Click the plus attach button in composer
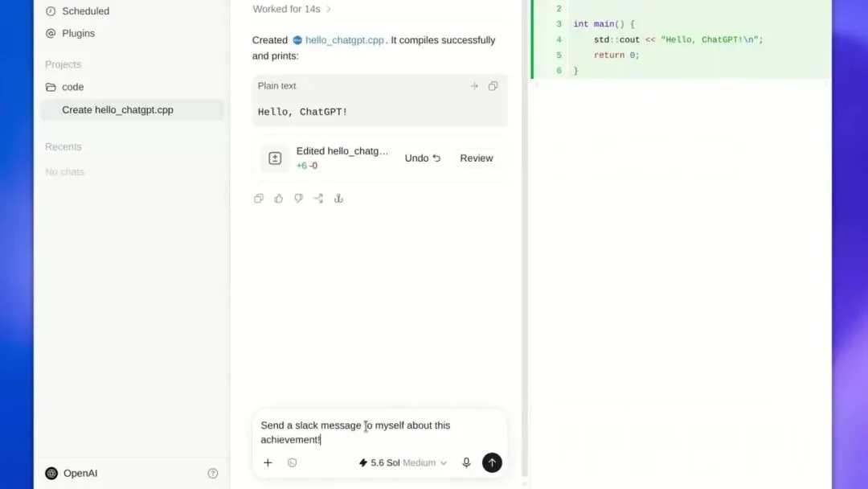This screenshot has height=489, width=868. click(268, 462)
